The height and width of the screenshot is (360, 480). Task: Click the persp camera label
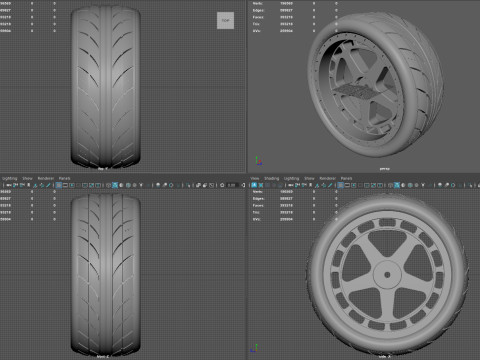pos(385,169)
